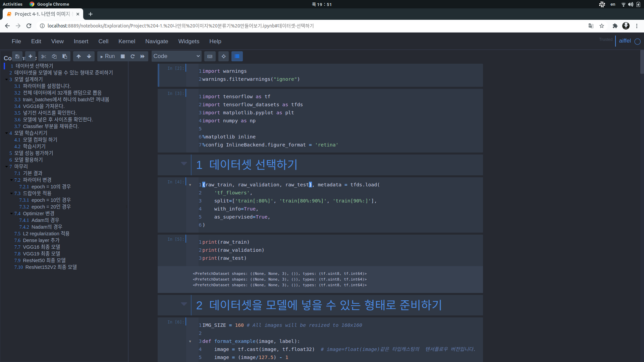Click the kernel idle circle indicator
The image size is (644, 362).
[x=638, y=42]
